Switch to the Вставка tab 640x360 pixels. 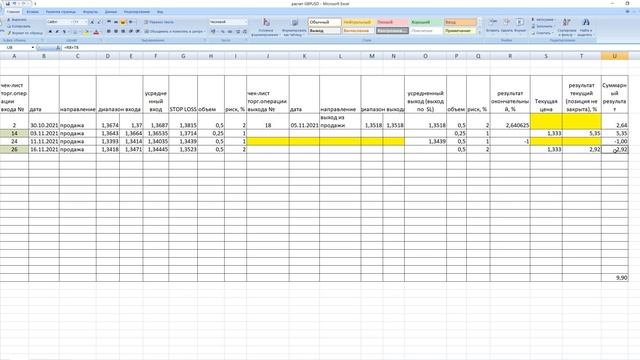(32, 12)
